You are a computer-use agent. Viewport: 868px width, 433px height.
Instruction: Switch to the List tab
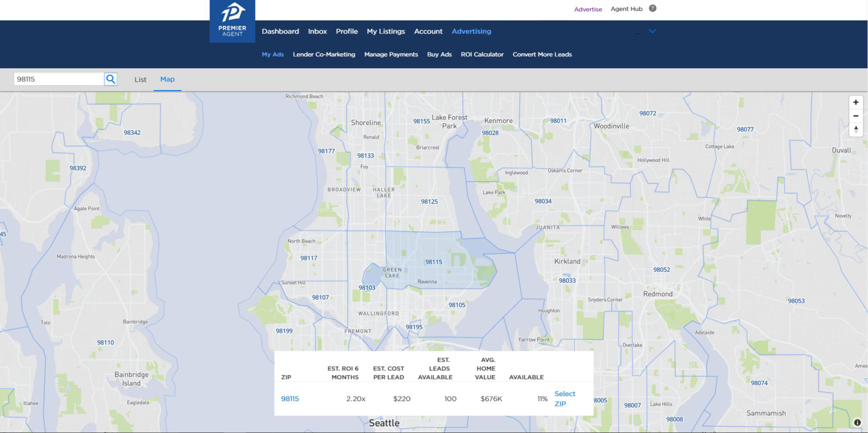click(141, 80)
